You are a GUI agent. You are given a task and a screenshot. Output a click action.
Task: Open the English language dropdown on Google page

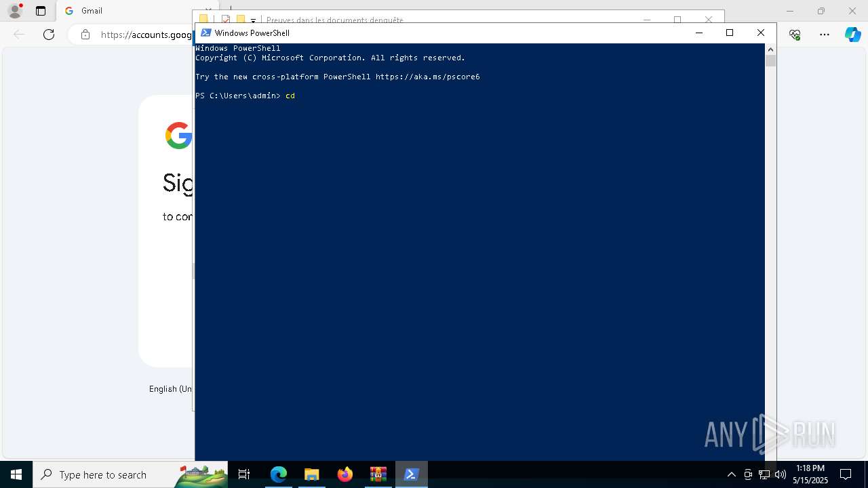[171, 389]
